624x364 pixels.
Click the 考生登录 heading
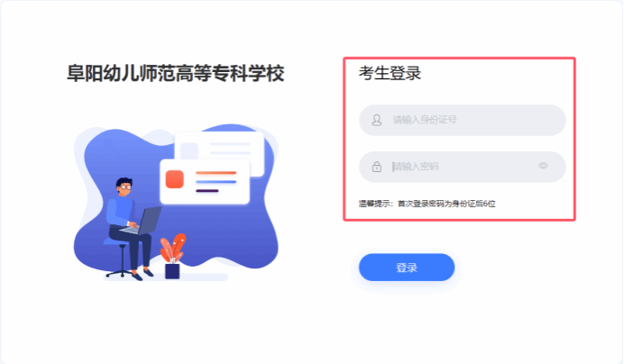coord(390,73)
